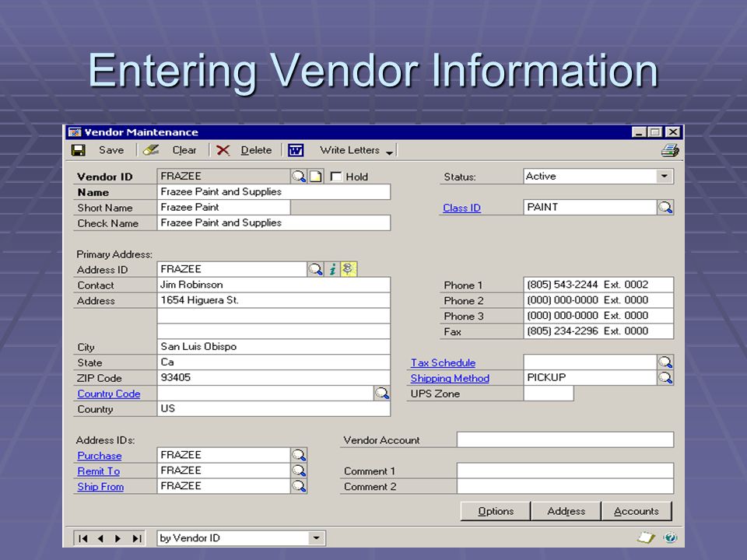Viewport: 747px width, 560px height.
Task: Go to previous vendor record
Action: coord(100,538)
